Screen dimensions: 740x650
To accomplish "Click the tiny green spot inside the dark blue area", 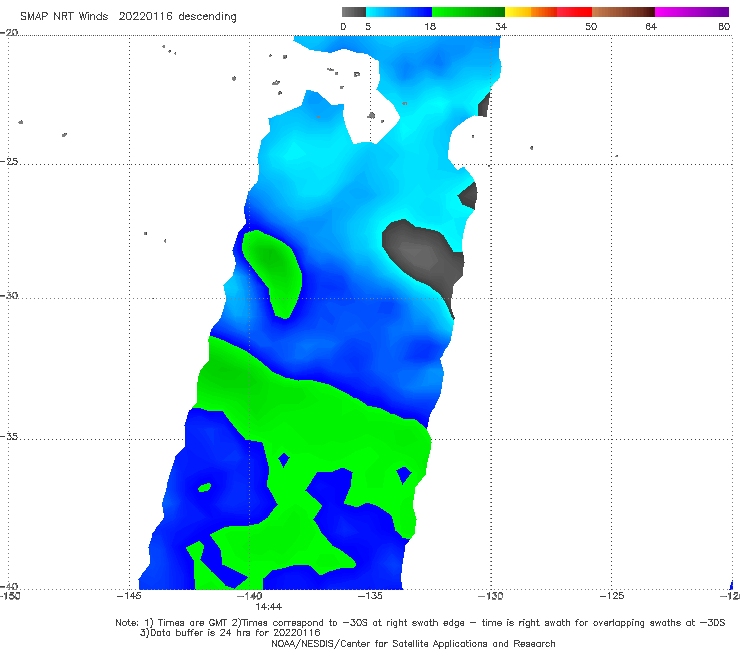I will pos(204,487).
